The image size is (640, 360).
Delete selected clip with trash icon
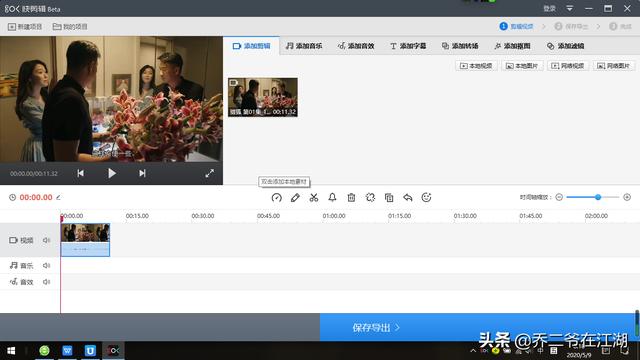(x=351, y=198)
